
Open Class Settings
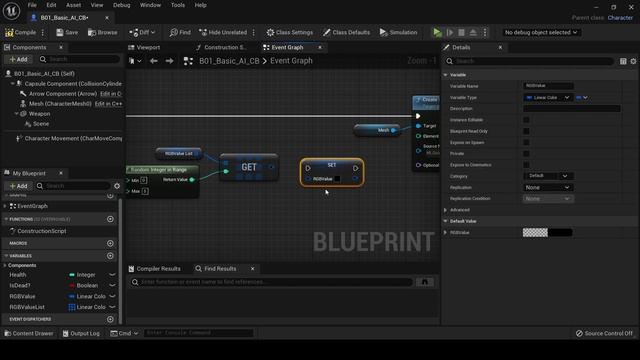(x=290, y=32)
